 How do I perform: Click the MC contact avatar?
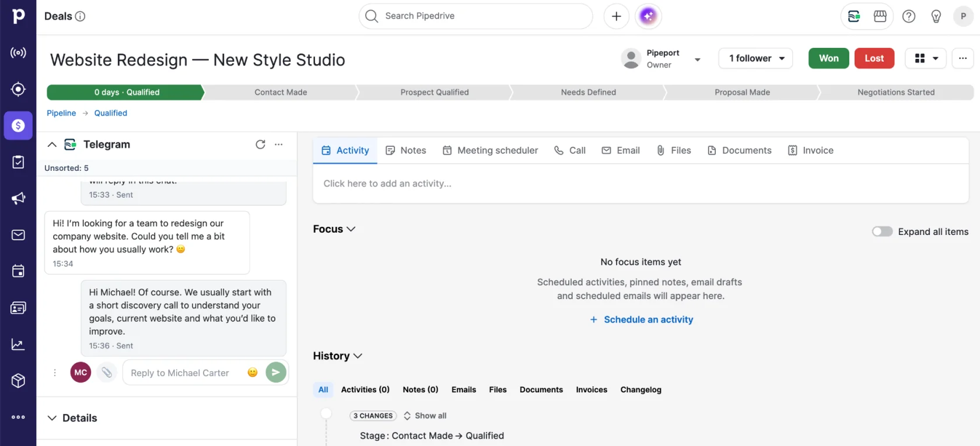[81, 372]
